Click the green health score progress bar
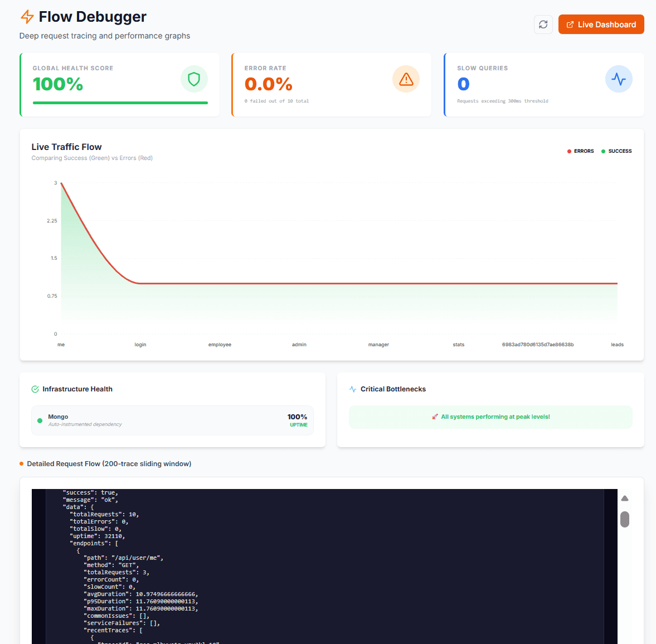Viewport: 656px width, 644px height. click(x=120, y=103)
